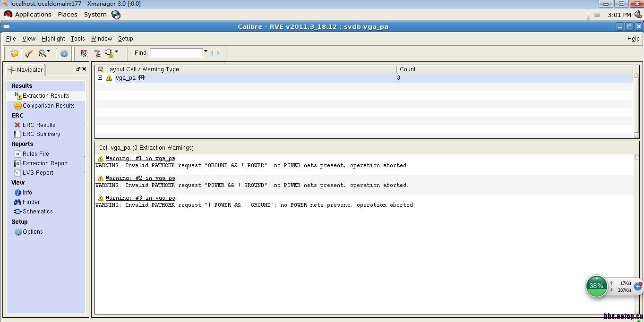Open the Highlight menu
644x322 pixels.
(53, 39)
